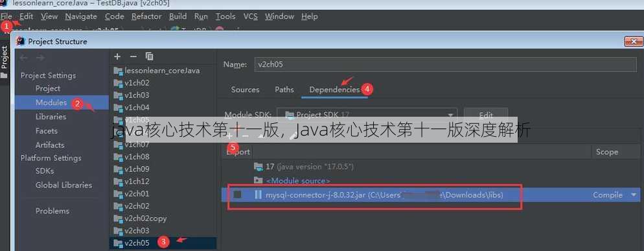Open the Window menu

pos(279,16)
